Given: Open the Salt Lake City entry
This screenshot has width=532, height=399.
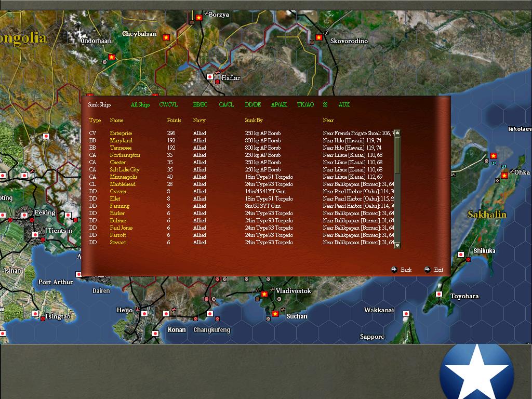Looking at the screenshot, I should click(x=125, y=170).
